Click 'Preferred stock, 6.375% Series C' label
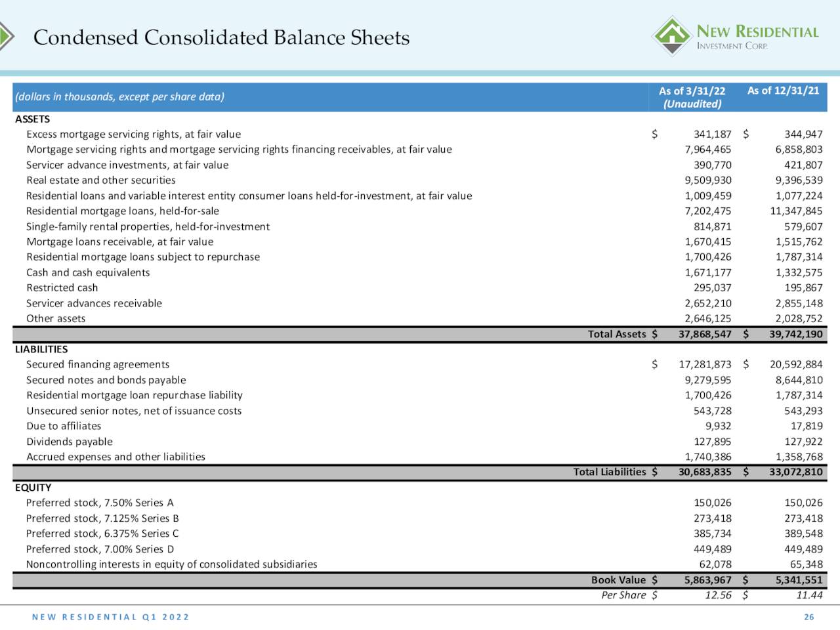 (x=102, y=534)
